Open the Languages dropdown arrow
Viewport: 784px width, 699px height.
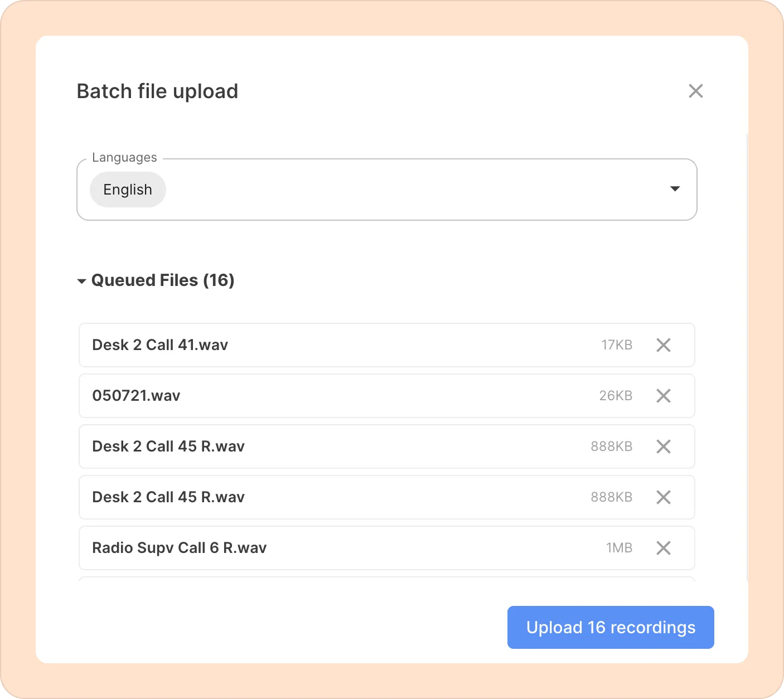pos(675,189)
